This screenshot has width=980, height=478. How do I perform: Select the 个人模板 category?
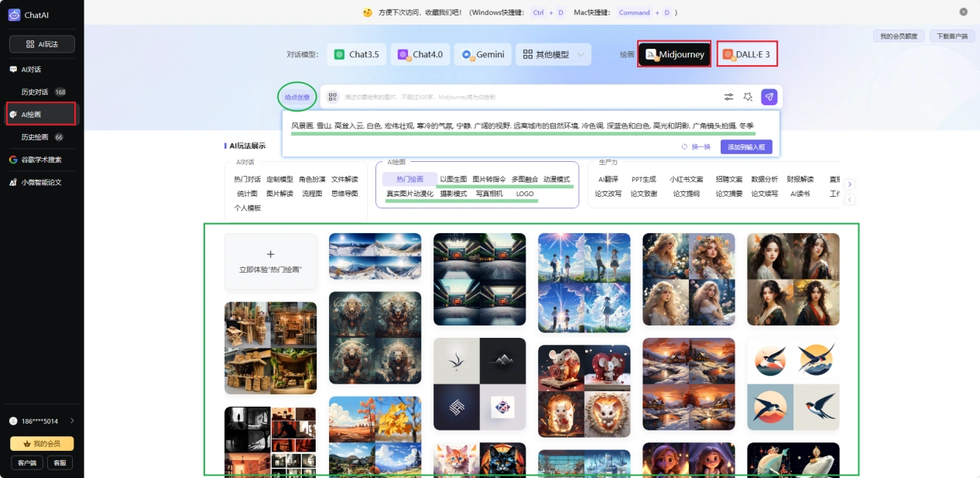click(247, 208)
